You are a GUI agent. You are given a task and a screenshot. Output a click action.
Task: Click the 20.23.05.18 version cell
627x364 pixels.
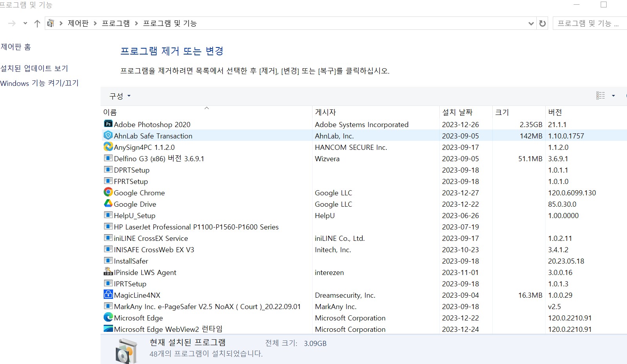pos(566,261)
